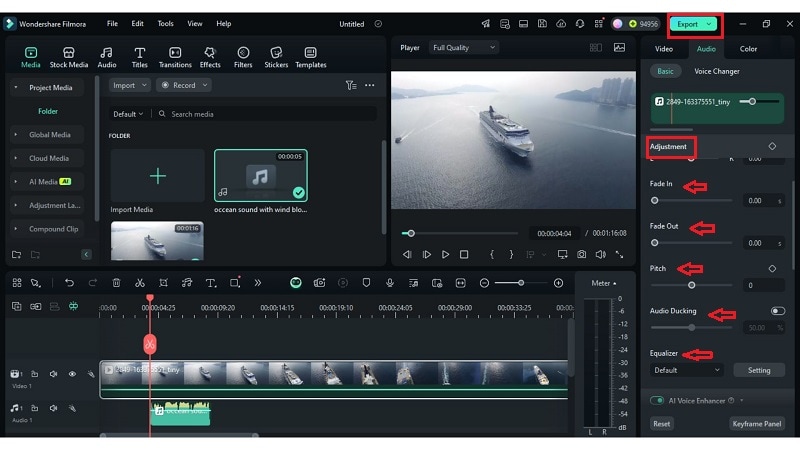Click the Search media input field
Image resolution: width=800 pixels, height=450 pixels.
(265, 114)
